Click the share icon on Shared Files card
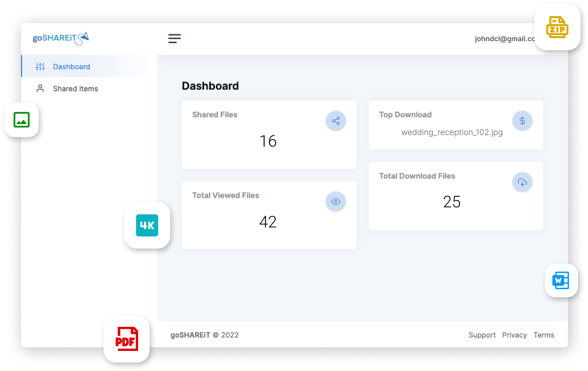 click(x=336, y=121)
